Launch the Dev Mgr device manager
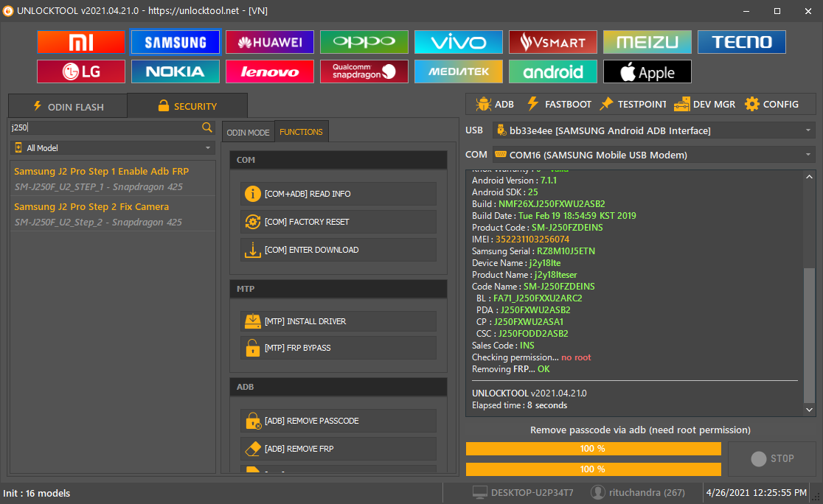Viewport: 823px width, 504px height. (x=704, y=105)
